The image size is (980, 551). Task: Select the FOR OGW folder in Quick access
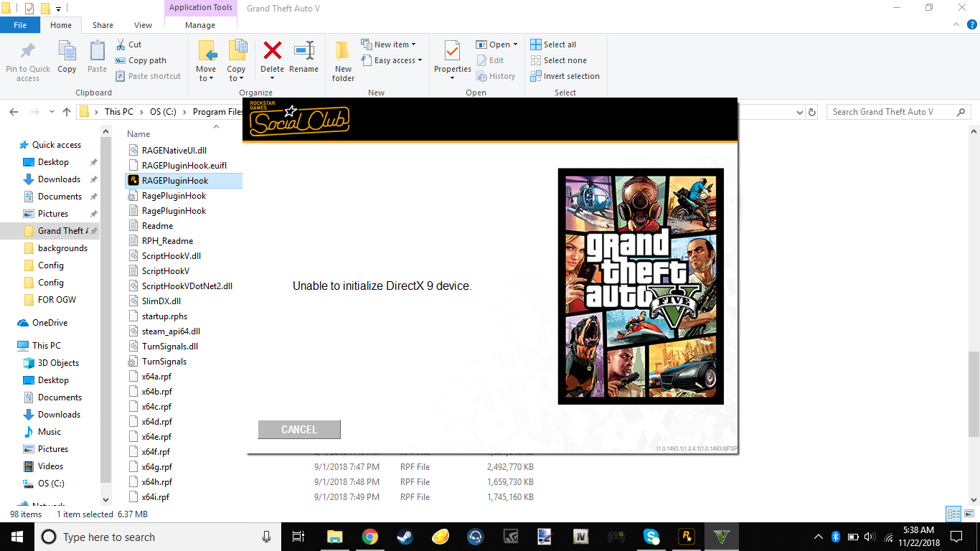coord(57,300)
